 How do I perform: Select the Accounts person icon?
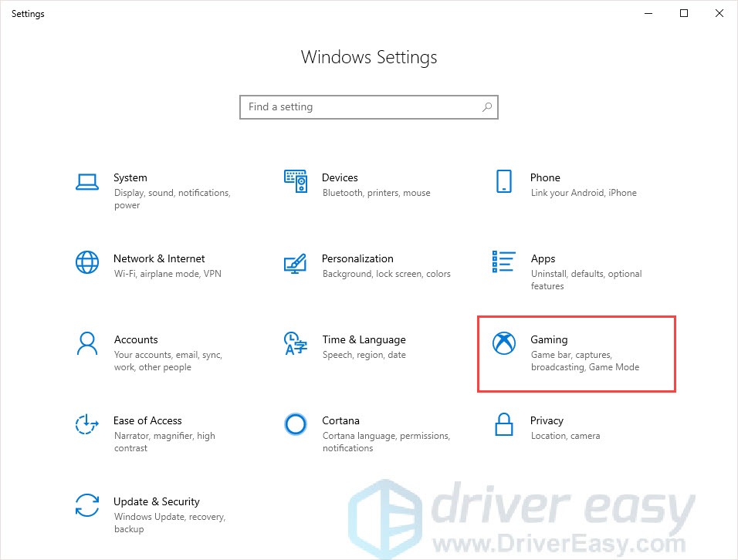pos(87,343)
